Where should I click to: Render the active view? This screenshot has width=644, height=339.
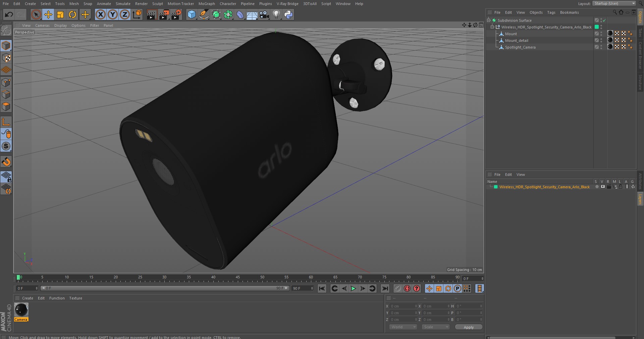tap(152, 14)
